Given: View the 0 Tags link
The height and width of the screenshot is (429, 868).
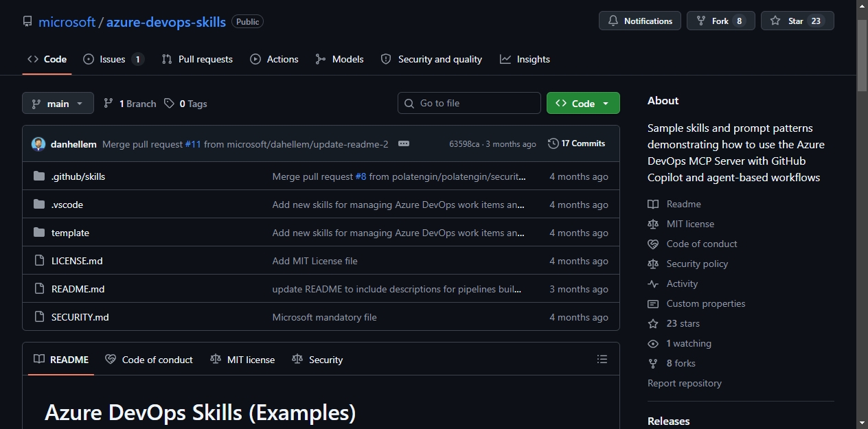Looking at the screenshot, I should pos(185,104).
